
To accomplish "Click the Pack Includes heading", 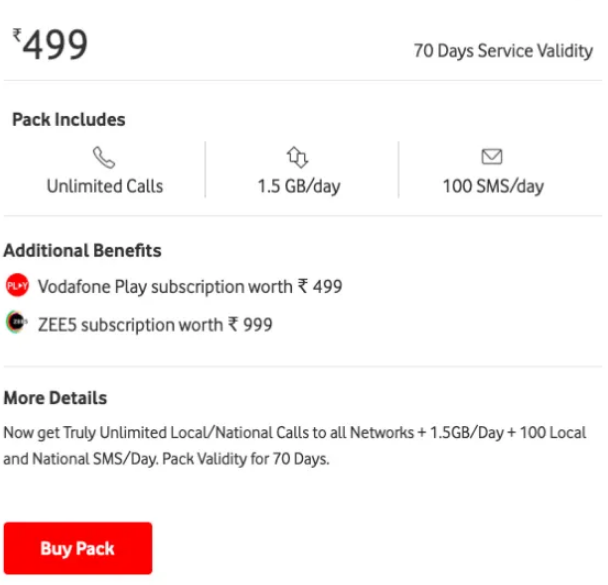I will coord(68,120).
